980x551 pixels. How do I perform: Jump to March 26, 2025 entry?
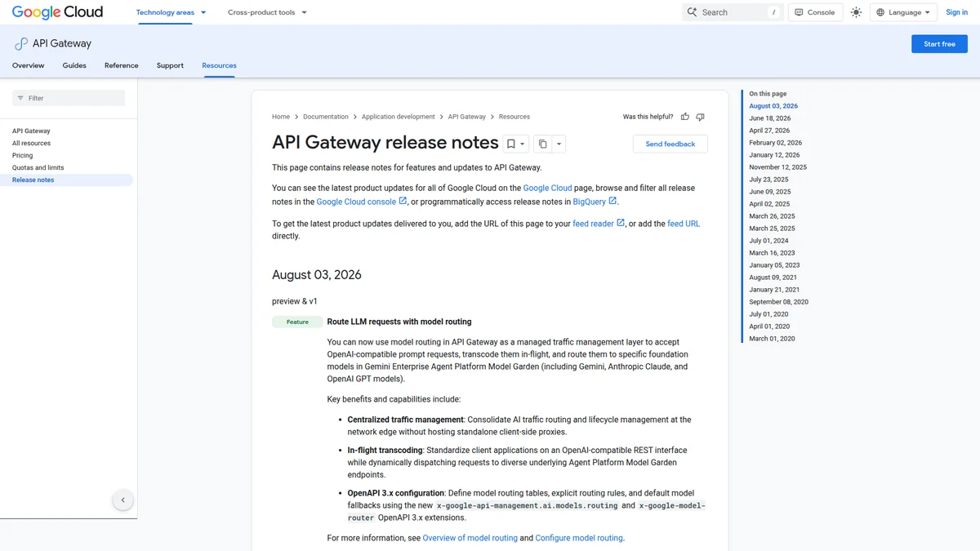click(x=772, y=216)
